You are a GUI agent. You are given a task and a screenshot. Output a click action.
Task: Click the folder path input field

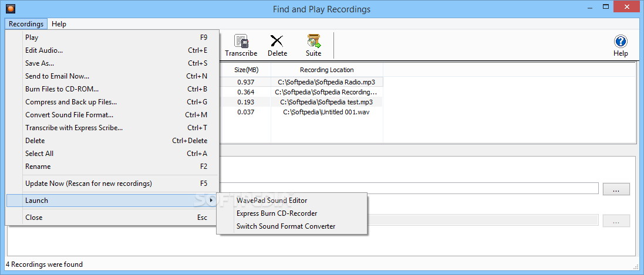(x=409, y=188)
